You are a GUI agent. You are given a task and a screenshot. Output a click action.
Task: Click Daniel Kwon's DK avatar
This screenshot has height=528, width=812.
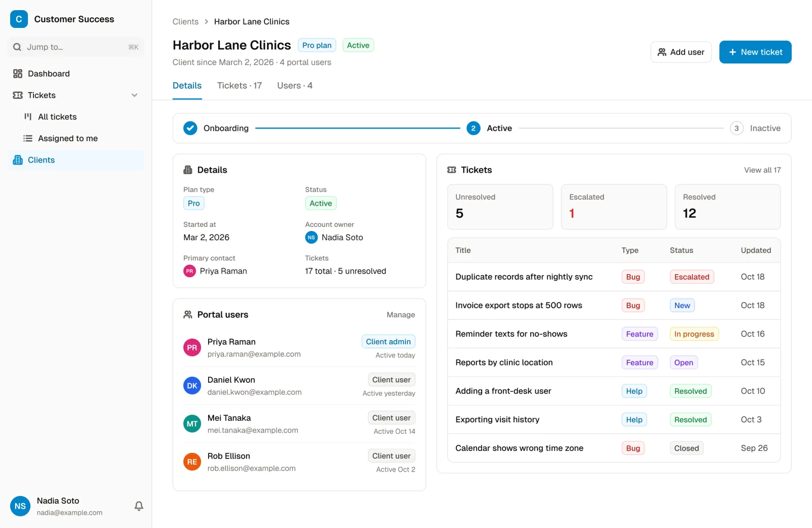(x=192, y=386)
